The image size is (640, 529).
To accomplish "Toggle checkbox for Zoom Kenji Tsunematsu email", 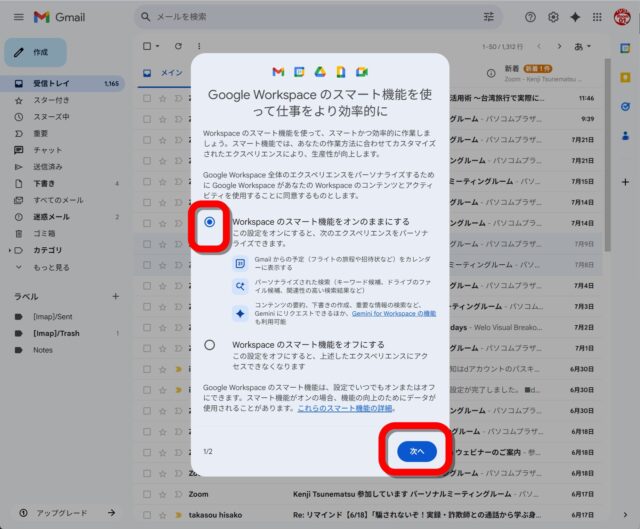I will [x=147, y=494].
